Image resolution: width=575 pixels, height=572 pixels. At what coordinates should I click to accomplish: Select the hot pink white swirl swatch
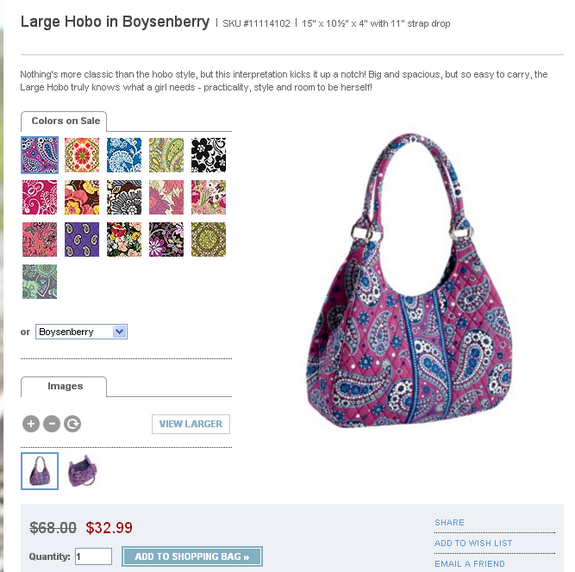[40, 197]
